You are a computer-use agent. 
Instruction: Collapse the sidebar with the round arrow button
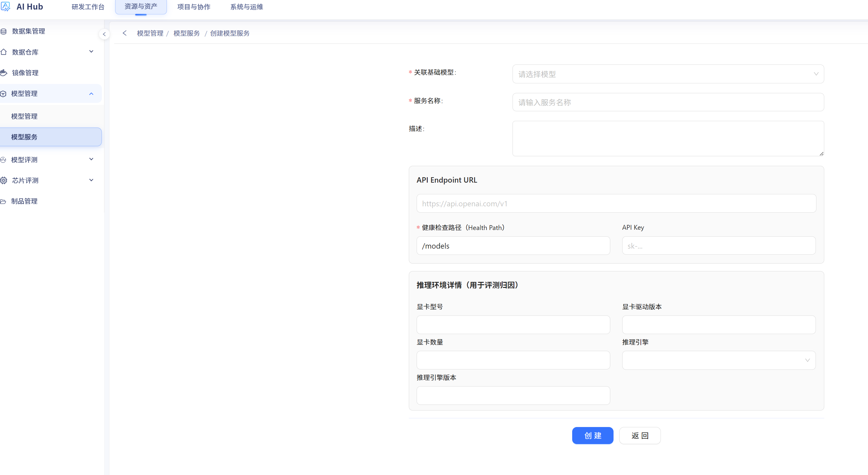(104, 34)
